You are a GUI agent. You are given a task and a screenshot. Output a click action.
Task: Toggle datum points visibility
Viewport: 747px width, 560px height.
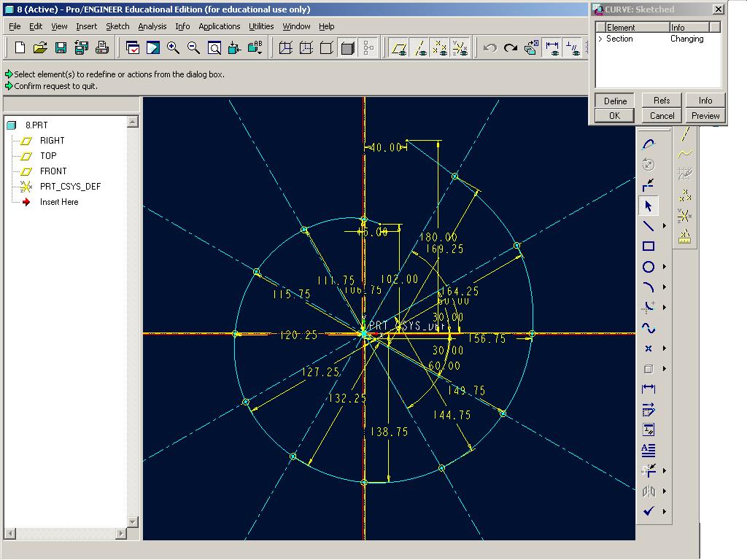pos(440,47)
